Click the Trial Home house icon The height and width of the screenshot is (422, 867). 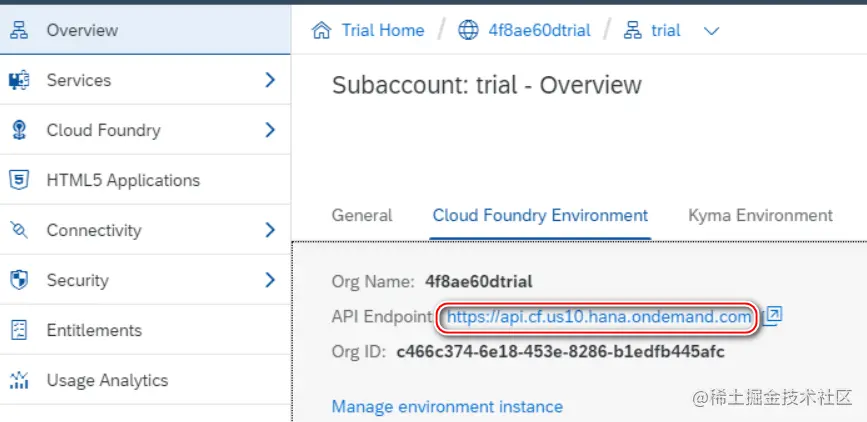(x=321, y=30)
